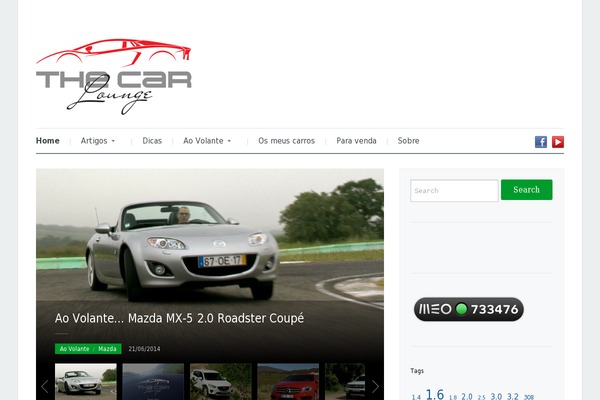Image resolution: width=600 pixels, height=400 pixels.
Task: Open the Mazda category label
Action: 107,349
